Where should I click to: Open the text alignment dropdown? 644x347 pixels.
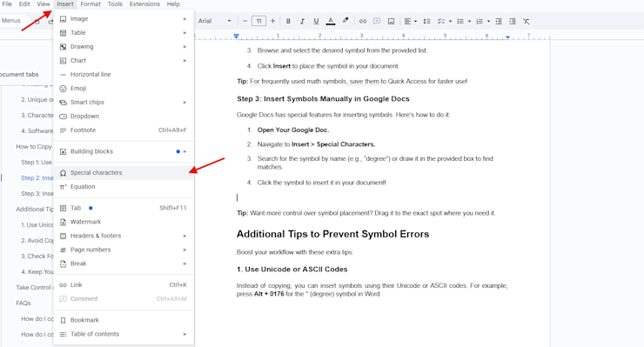410,21
